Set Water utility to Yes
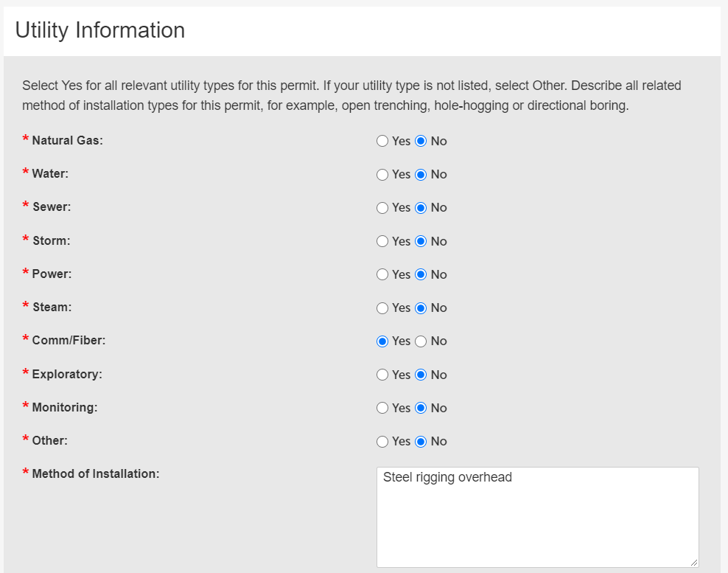The image size is (728, 573). tap(382, 175)
